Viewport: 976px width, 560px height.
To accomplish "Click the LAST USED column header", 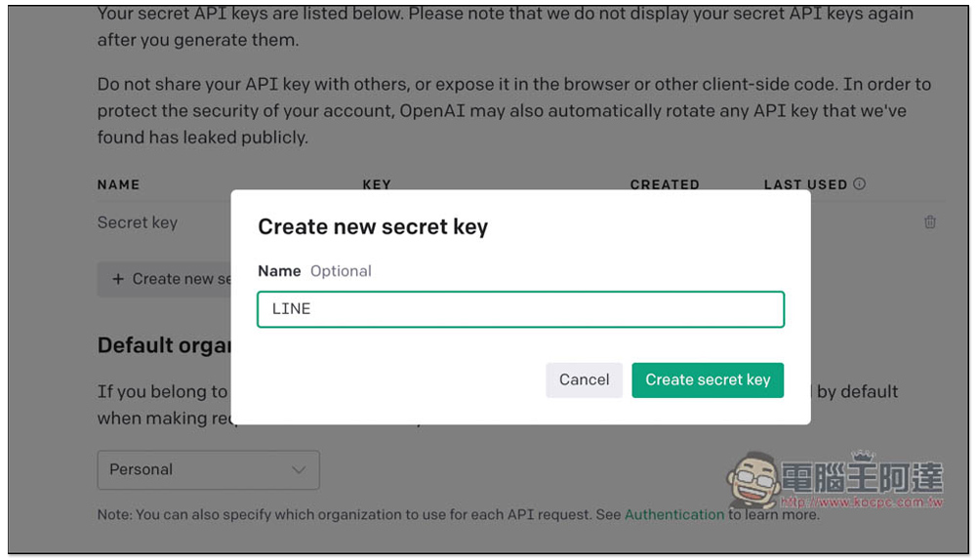I will click(805, 184).
